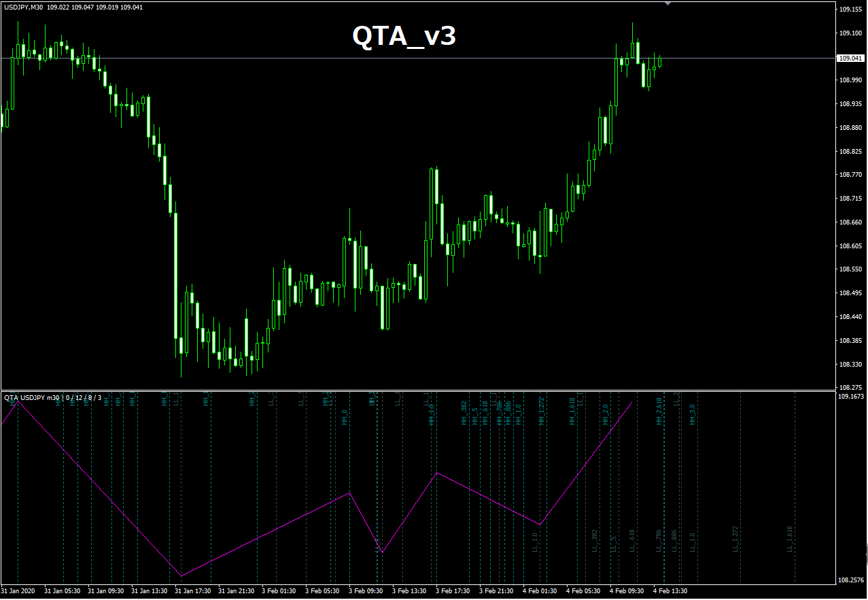Screen dimensions: 868x600
Task: Click the 108.880 price axis value
Action: (x=850, y=128)
